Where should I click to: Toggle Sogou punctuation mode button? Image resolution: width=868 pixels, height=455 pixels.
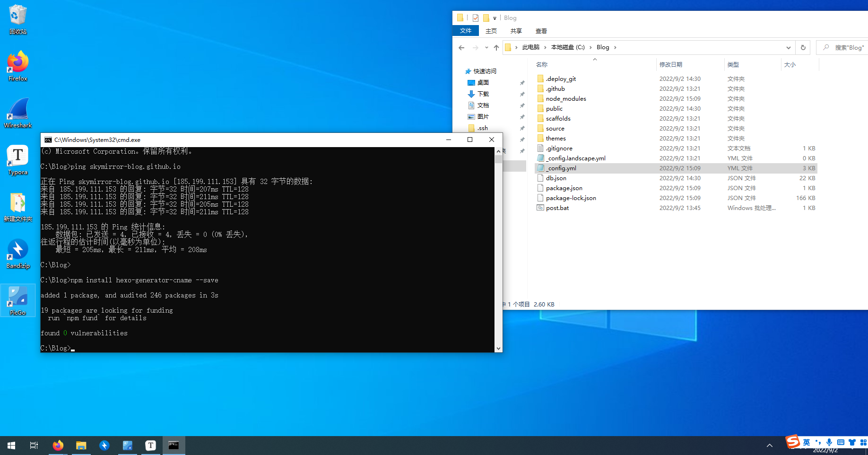[818, 443]
